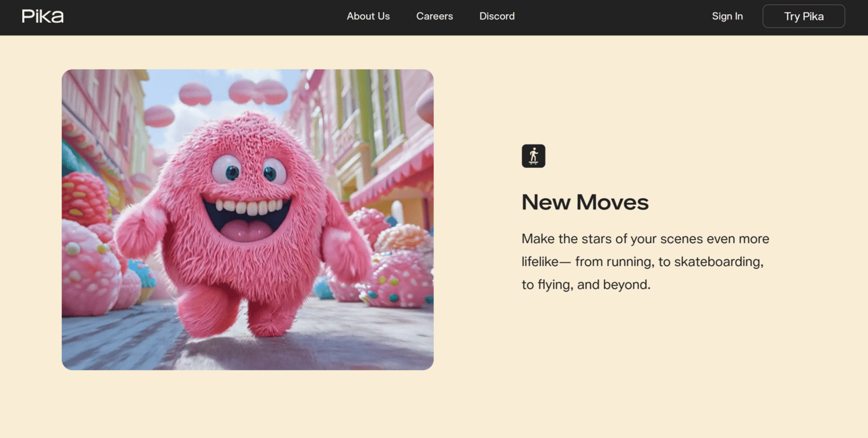Screen dimensions: 868x438
Task: Click the Careers navigation item
Action: pyautogui.click(x=434, y=15)
